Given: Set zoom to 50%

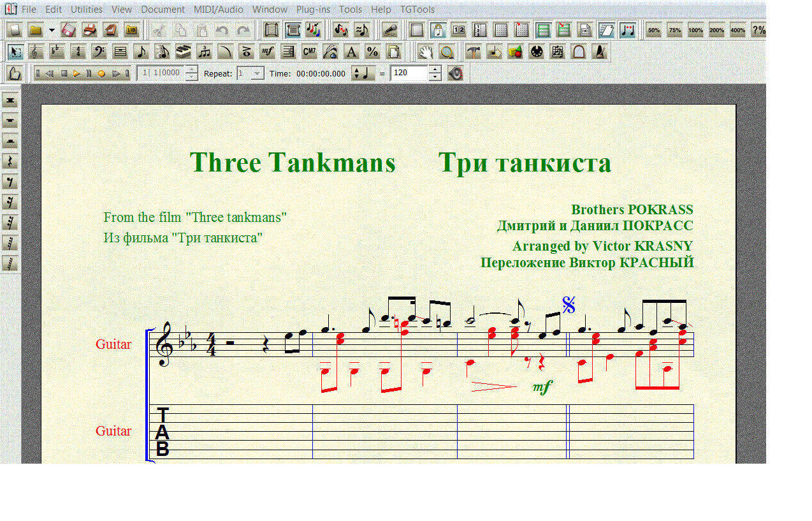Looking at the screenshot, I should click(653, 29).
